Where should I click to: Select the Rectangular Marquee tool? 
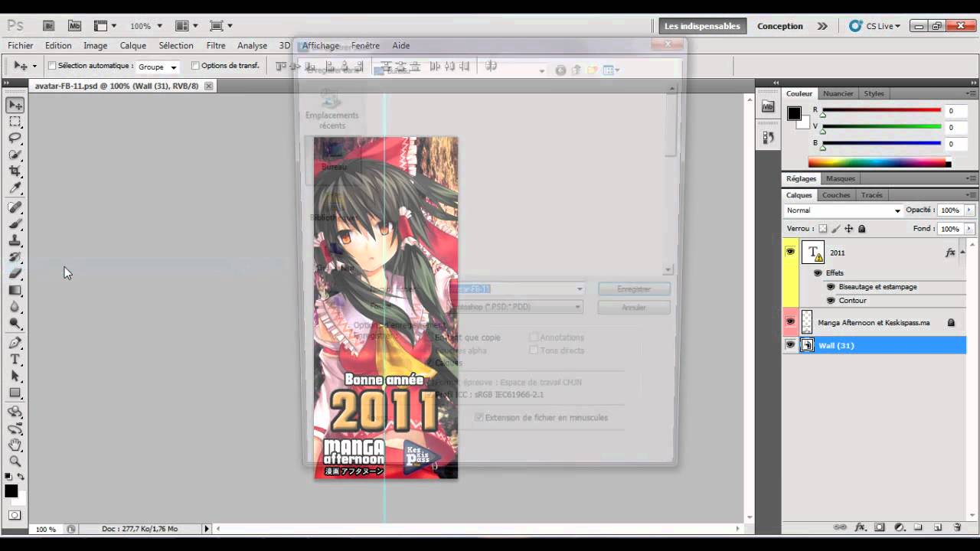(x=15, y=122)
